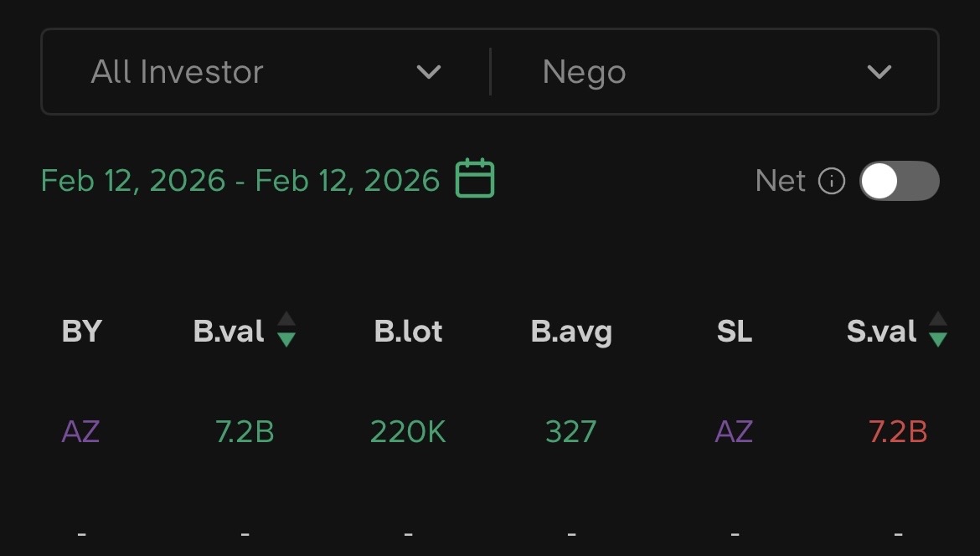Click the chevron next to Nego

tap(879, 72)
